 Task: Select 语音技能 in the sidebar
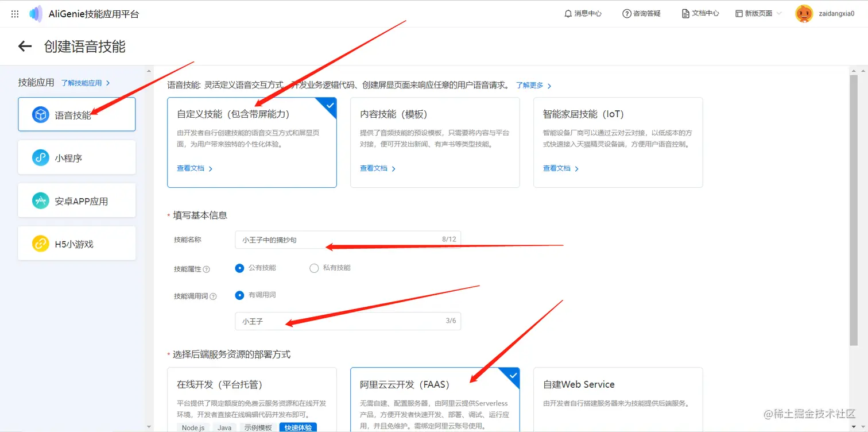(x=77, y=114)
